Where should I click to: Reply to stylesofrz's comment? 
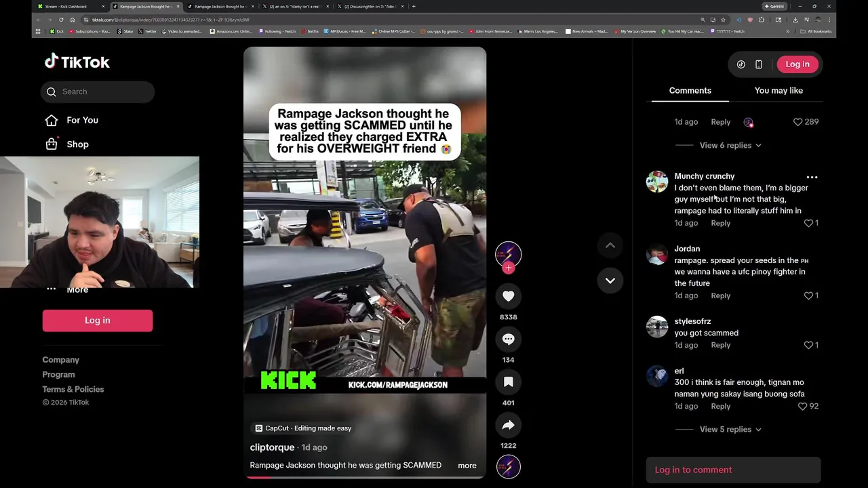point(720,345)
